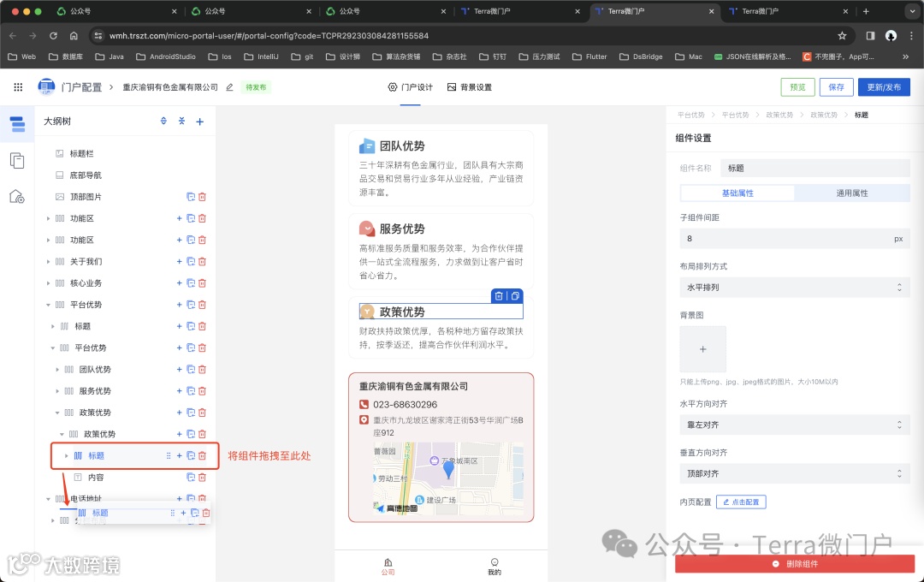This screenshot has height=582, width=924.
Task: Select the 通用属性 tab
Action: pyautogui.click(x=851, y=193)
